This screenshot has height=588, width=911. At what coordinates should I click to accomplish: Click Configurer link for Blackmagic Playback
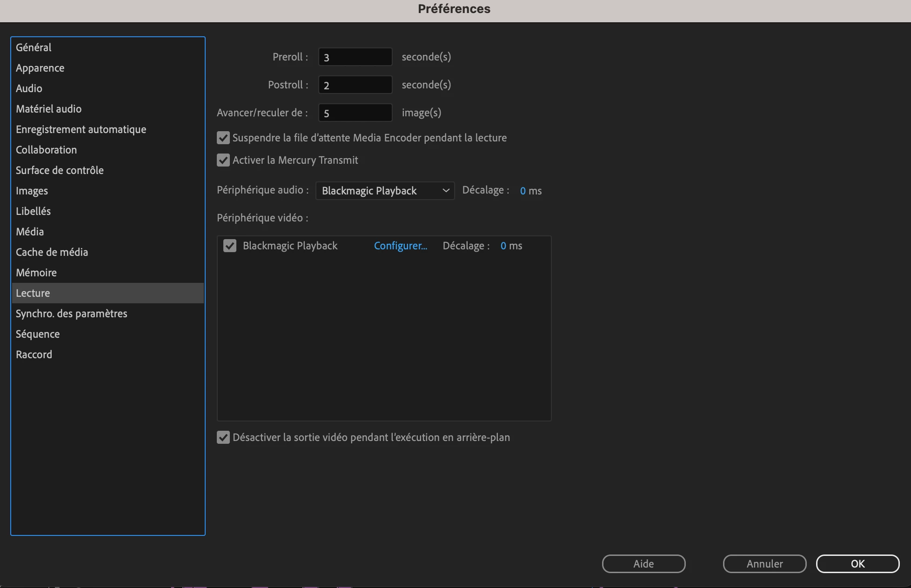point(400,246)
